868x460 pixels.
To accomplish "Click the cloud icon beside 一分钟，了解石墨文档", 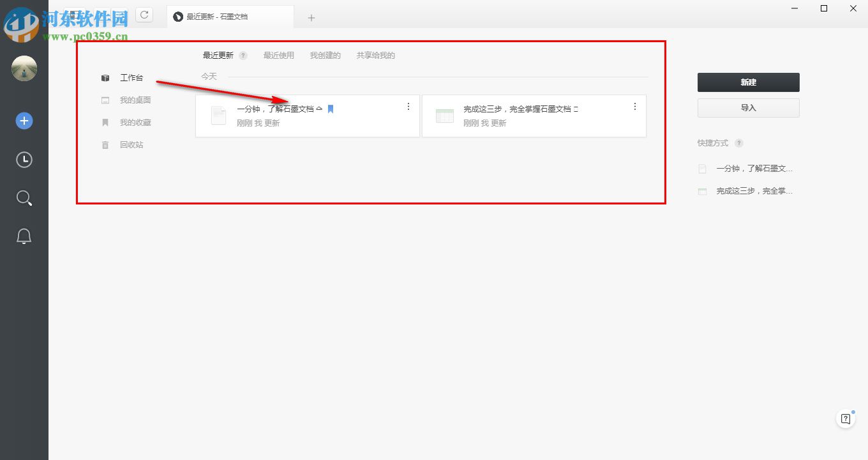I will click(319, 109).
